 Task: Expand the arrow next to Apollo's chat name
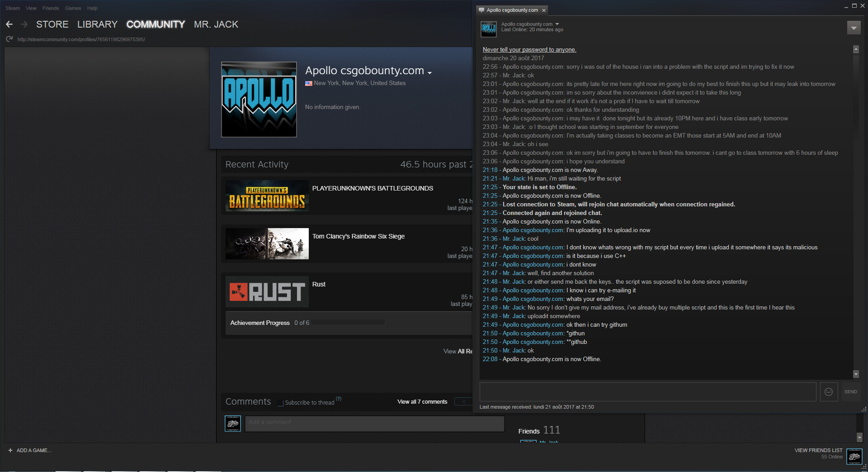557,24
